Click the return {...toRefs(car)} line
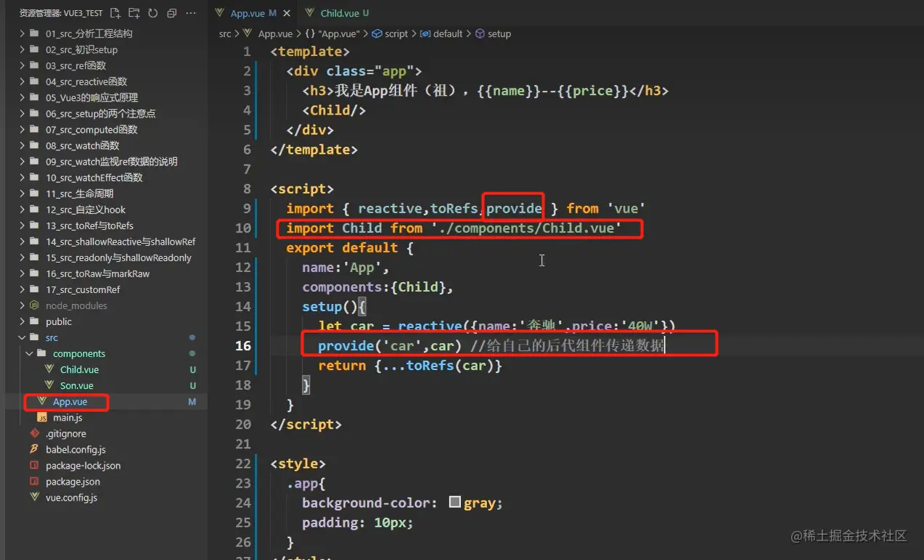This screenshot has height=560, width=924. click(x=410, y=365)
